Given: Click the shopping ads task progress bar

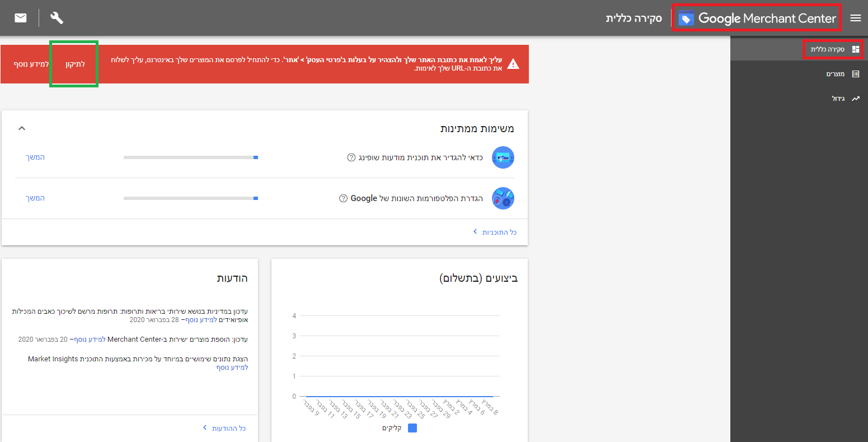Looking at the screenshot, I should tap(191, 157).
